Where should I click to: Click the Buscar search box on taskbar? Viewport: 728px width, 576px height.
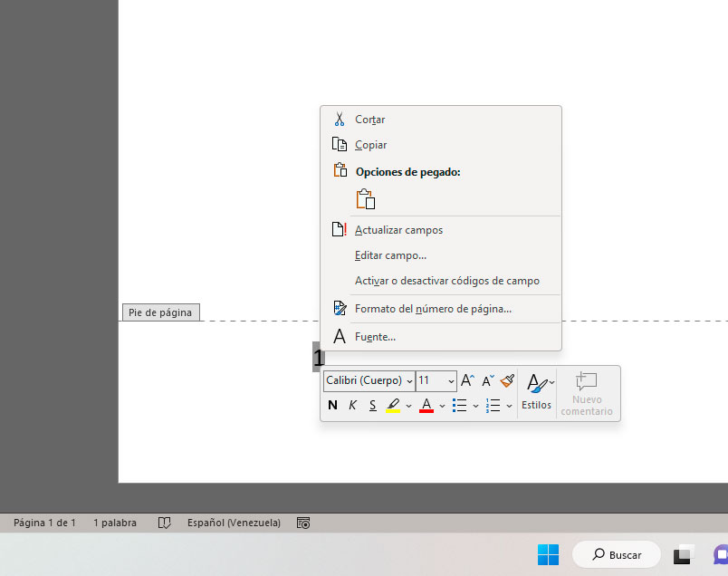(613, 555)
